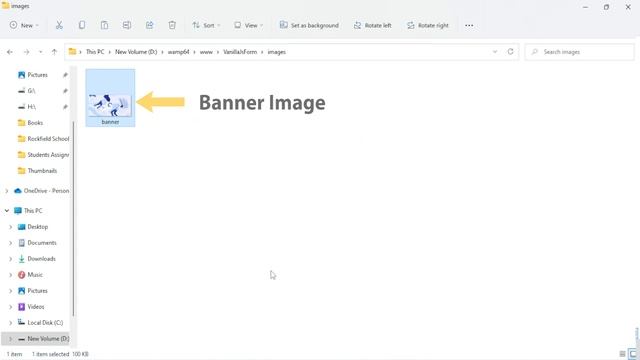Select Pictures under This PC
This screenshot has width=640, height=360.
pyautogui.click(x=37, y=291)
